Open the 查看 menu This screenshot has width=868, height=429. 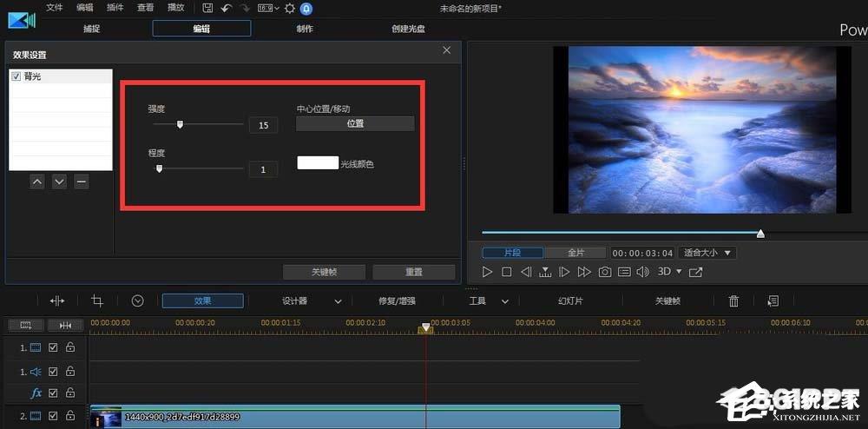(146, 8)
